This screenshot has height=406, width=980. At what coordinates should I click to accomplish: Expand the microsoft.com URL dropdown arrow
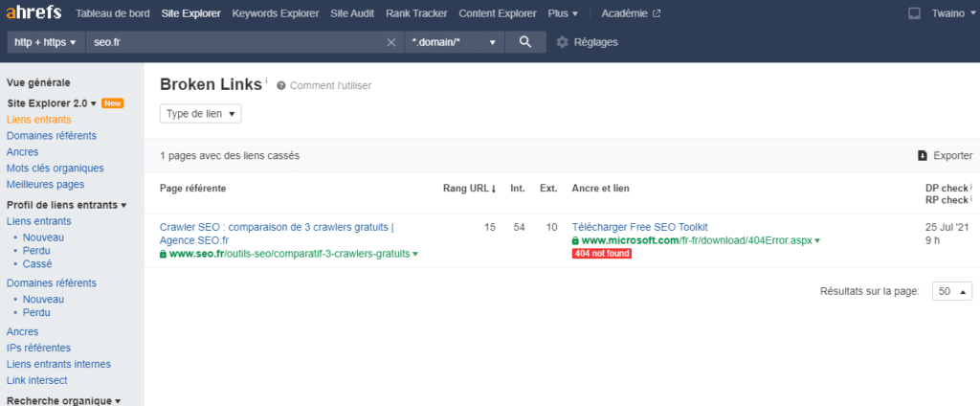click(817, 241)
